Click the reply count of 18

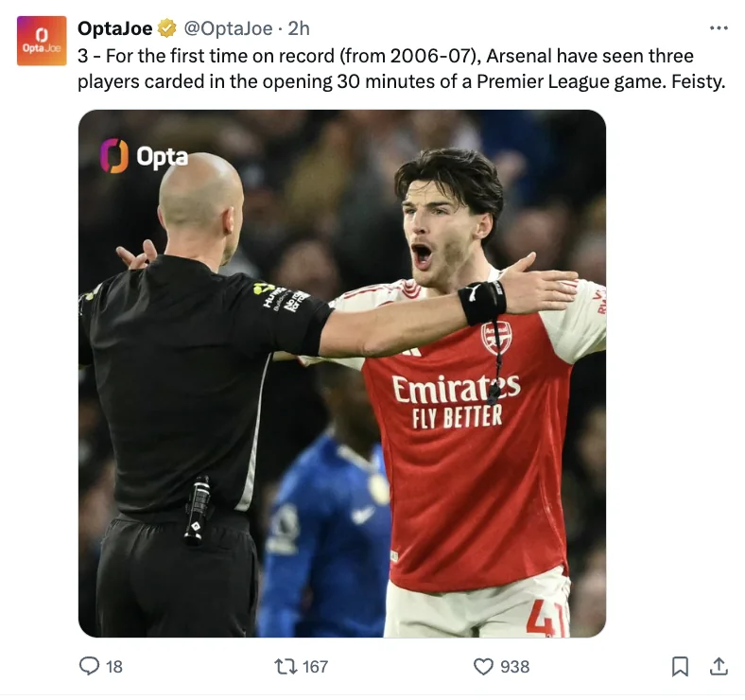click(114, 666)
